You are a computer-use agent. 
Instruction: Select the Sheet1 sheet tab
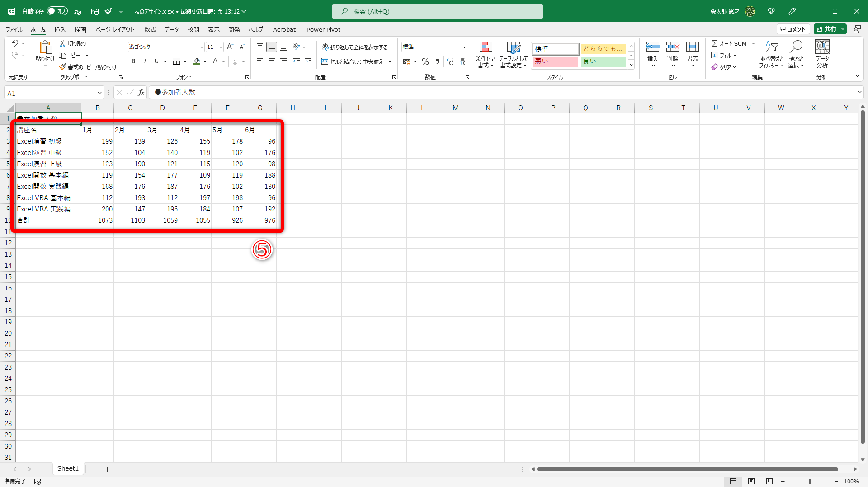click(68, 469)
